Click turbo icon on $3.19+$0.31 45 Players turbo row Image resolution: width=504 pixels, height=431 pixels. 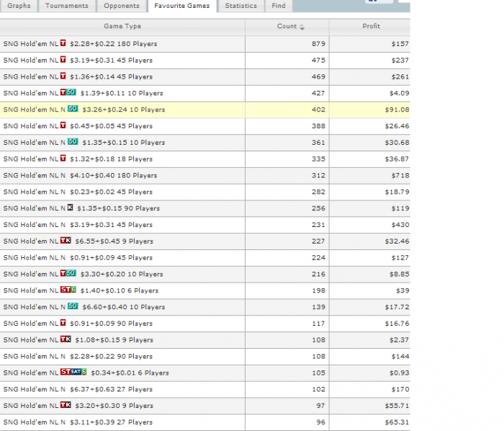(63, 59)
